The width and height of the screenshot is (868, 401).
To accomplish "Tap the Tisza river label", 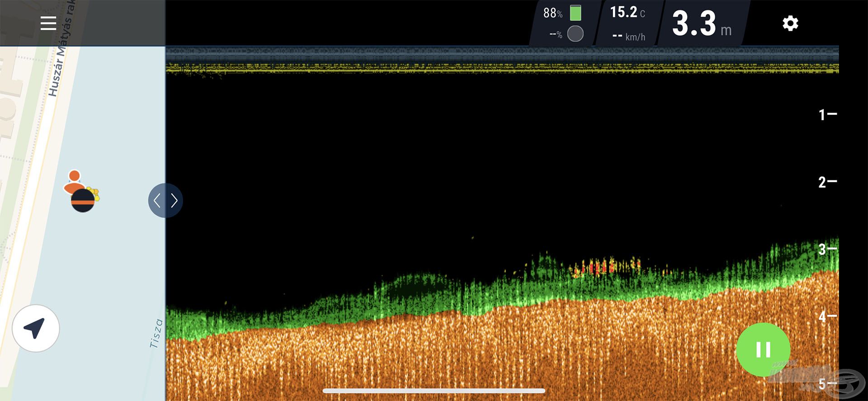I will (x=156, y=334).
